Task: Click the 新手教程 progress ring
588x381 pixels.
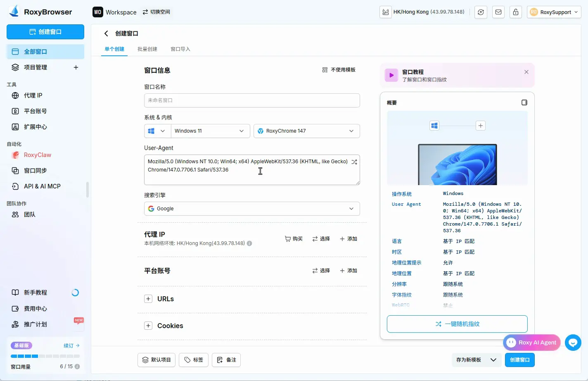Action: pos(75,293)
